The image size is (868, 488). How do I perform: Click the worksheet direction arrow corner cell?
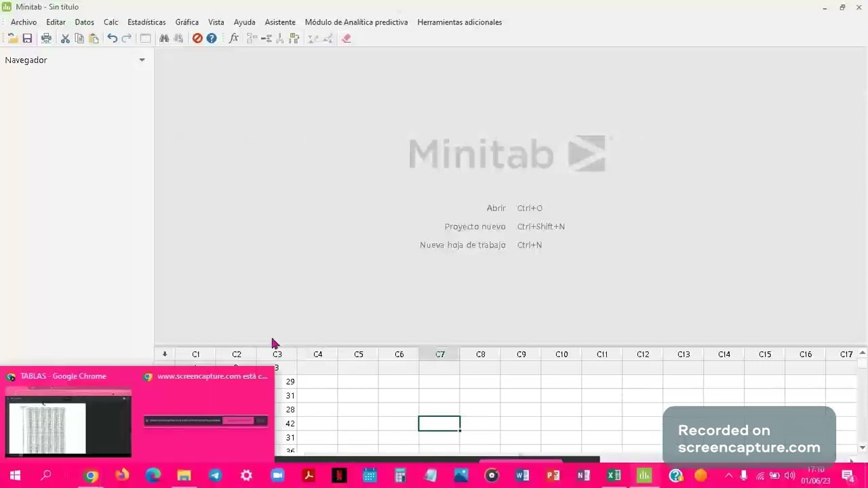[x=164, y=354]
